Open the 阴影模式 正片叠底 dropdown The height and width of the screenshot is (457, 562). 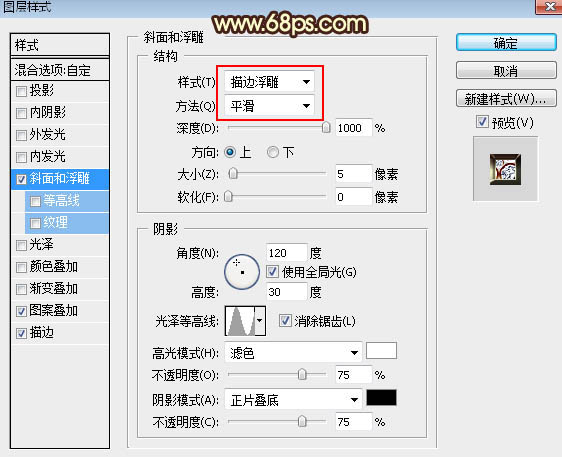click(293, 400)
